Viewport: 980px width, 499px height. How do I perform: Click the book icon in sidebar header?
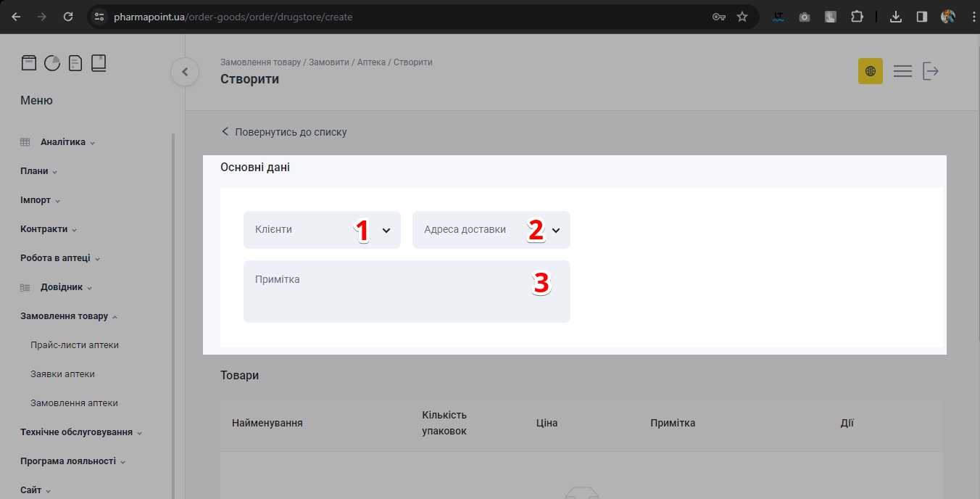pyautogui.click(x=99, y=63)
